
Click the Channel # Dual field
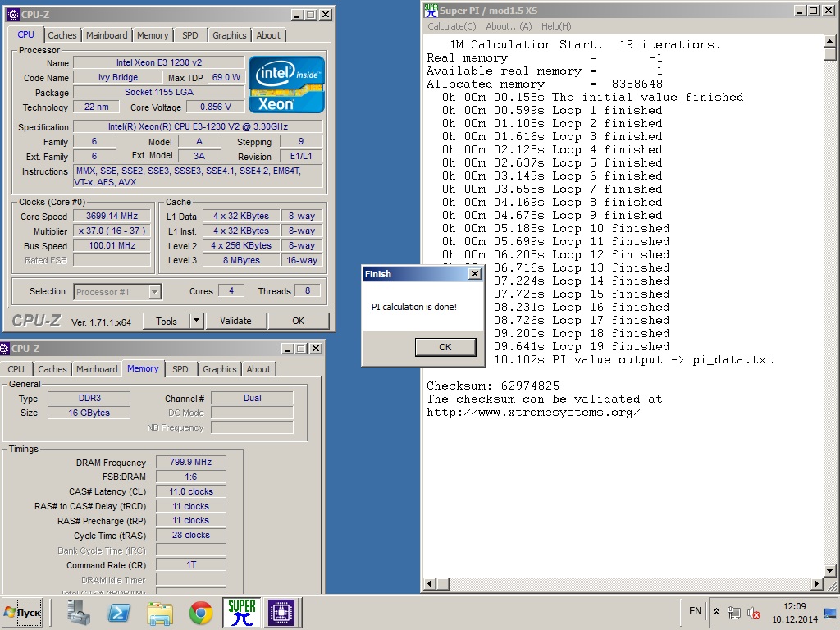click(x=252, y=398)
